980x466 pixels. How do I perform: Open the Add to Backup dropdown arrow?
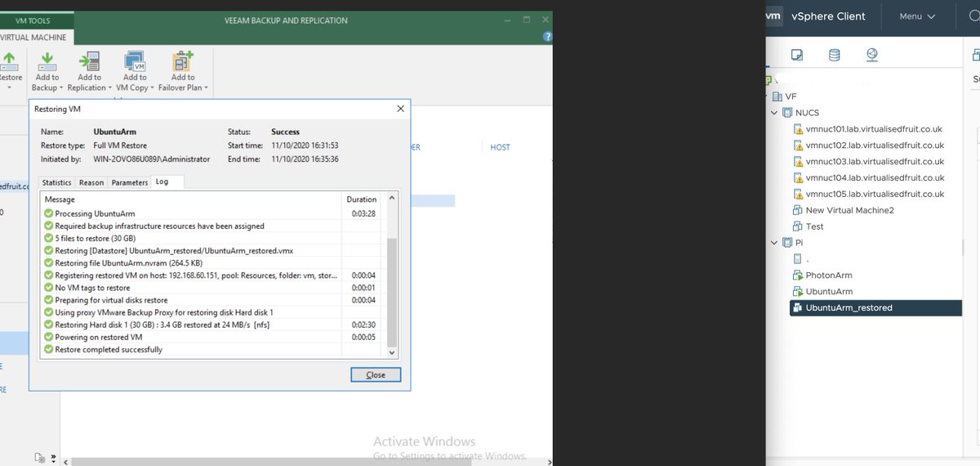tap(62, 88)
